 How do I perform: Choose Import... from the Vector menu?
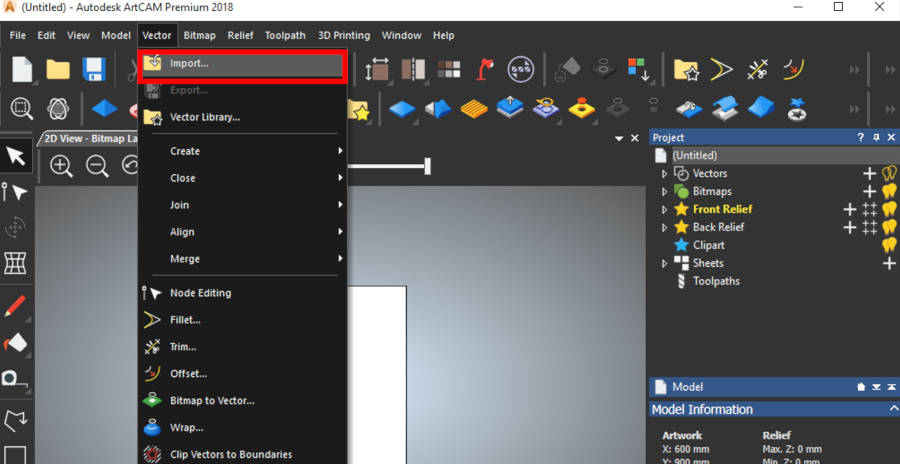point(242,64)
